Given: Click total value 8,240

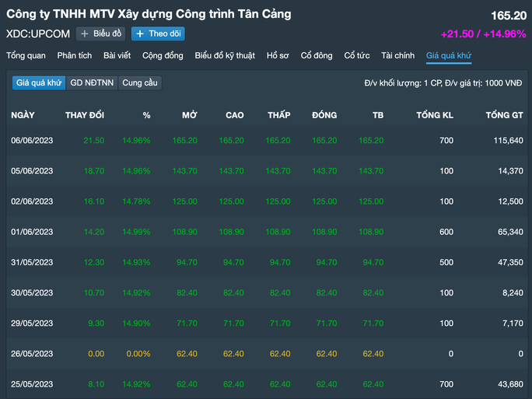Looking at the screenshot, I should 513,292.
